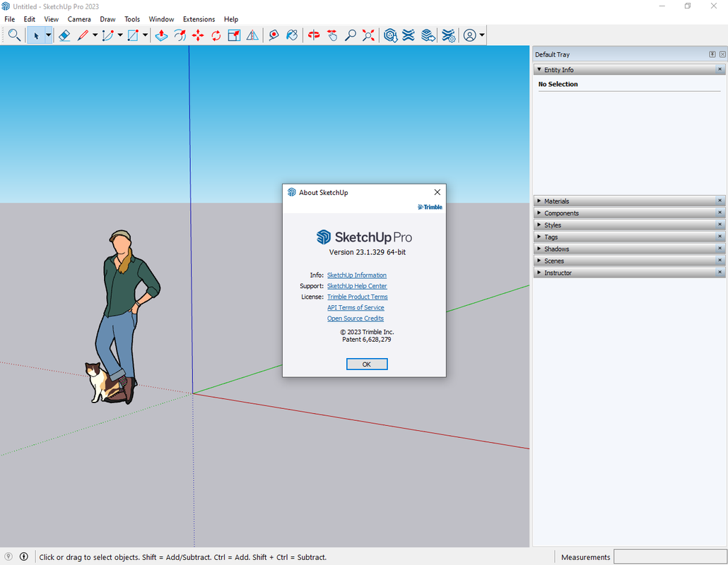Open the Window menu
This screenshot has width=728, height=565.
point(161,19)
